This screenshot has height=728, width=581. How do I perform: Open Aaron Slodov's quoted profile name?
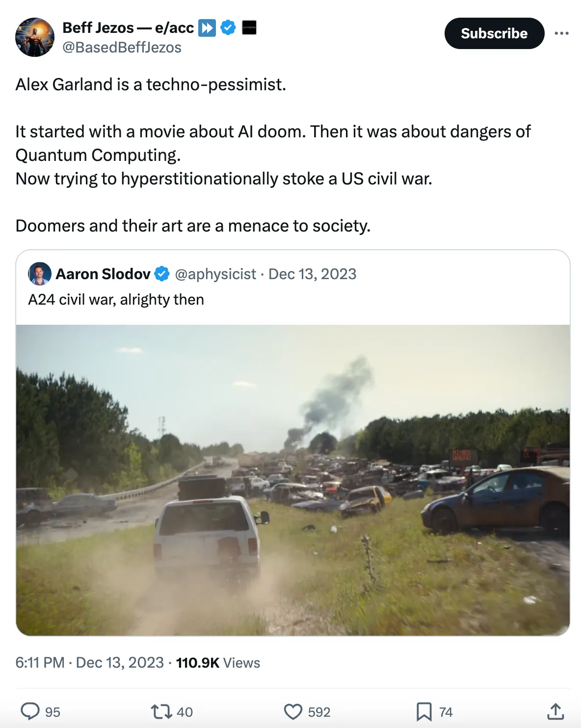pos(103,274)
